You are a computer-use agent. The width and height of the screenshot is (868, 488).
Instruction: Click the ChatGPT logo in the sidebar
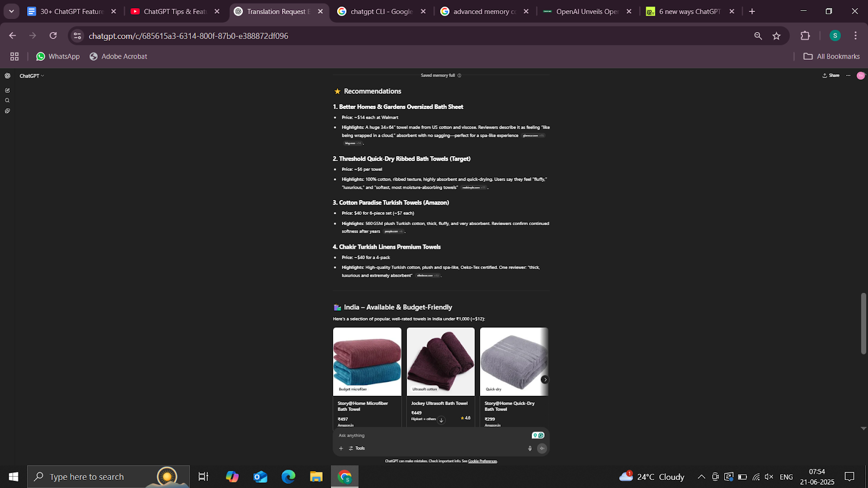tap(7, 76)
